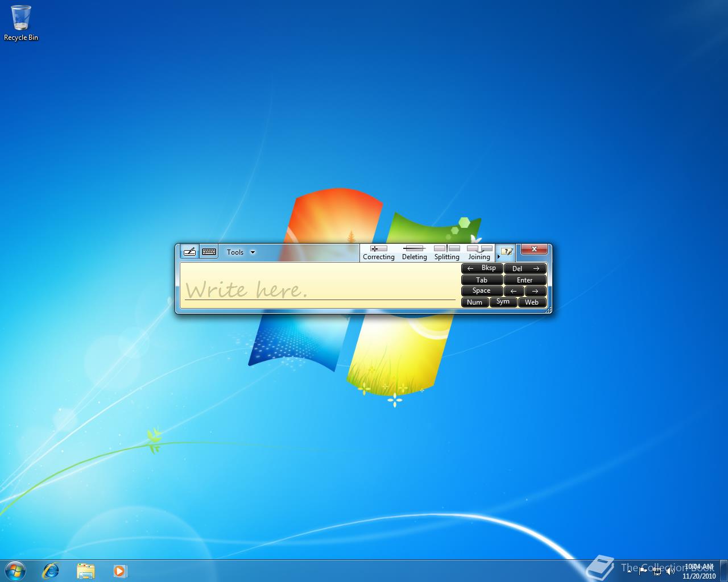This screenshot has height=582, width=728.
Task: Click the Write here writing area
Action: 320,286
